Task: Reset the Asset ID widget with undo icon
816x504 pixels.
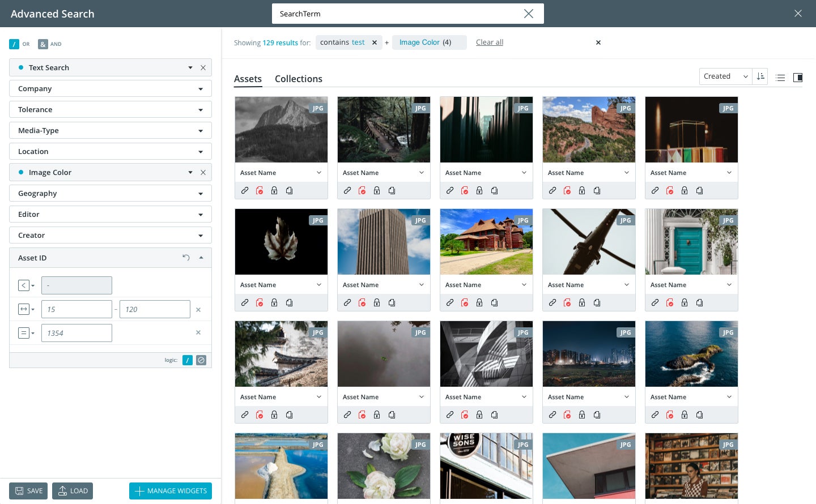Action: tap(186, 257)
